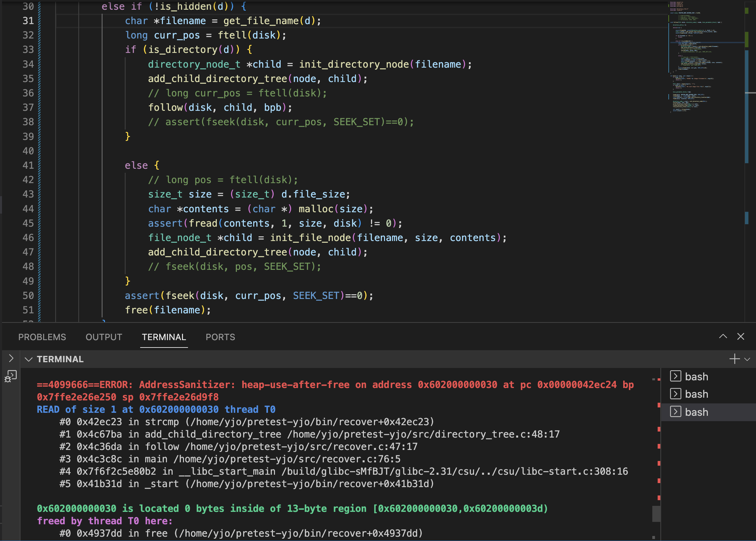This screenshot has height=541, width=756.
Task: Click the terminal output scrollbar thumb
Action: (x=656, y=514)
